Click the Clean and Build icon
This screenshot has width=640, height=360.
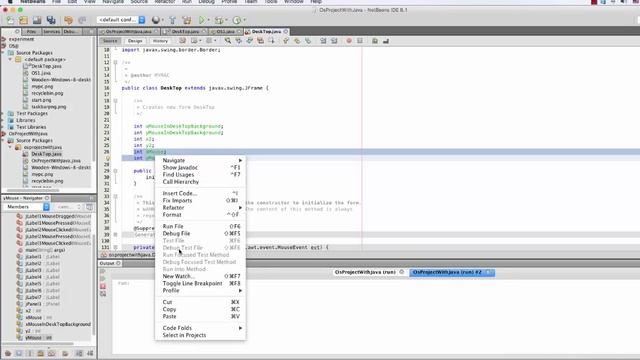[x=187, y=20]
